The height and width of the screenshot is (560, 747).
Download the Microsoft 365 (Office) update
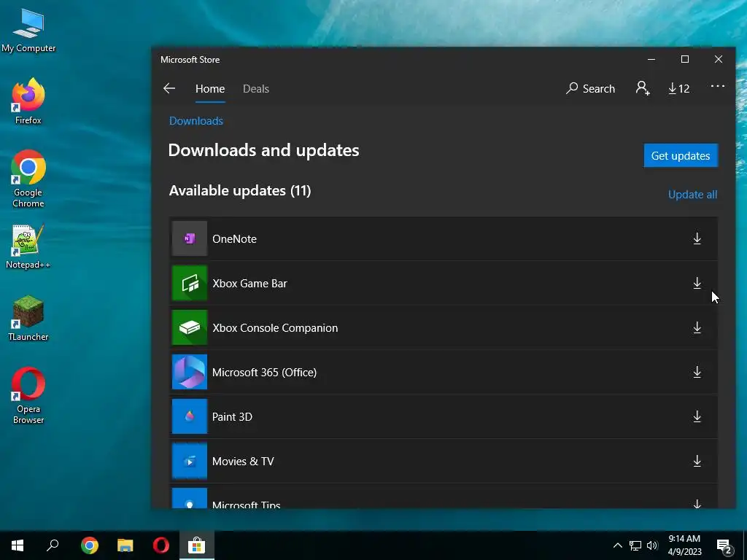697,372
